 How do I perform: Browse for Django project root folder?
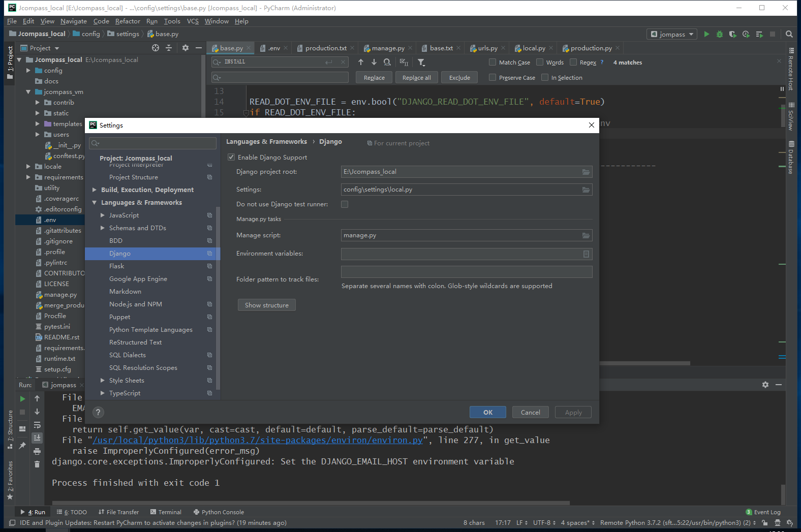[x=586, y=172]
